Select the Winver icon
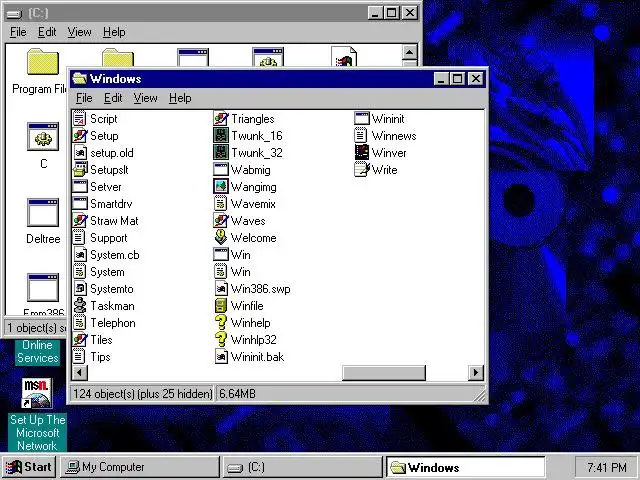Image resolution: width=640 pixels, height=480 pixels. point(362,153)
